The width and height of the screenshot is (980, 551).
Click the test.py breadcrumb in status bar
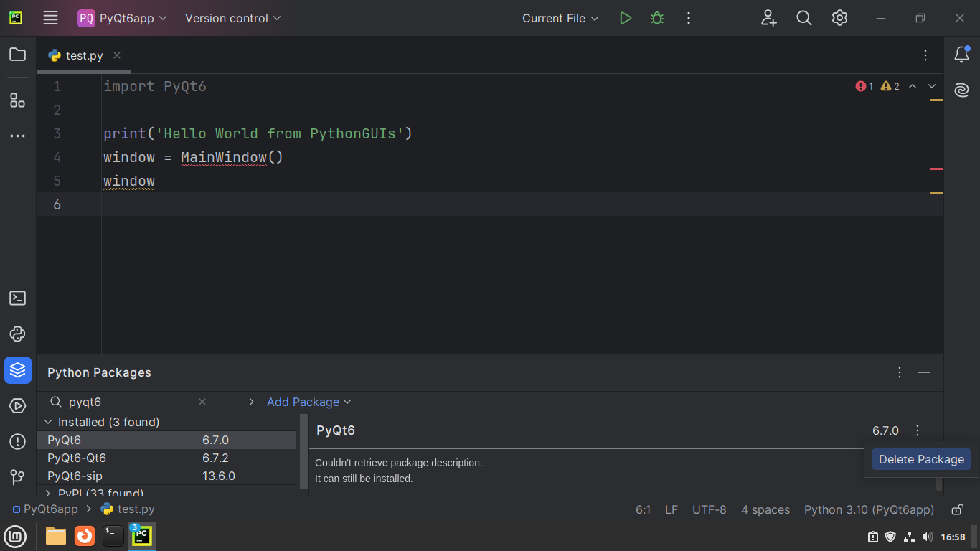click(128, 509)
